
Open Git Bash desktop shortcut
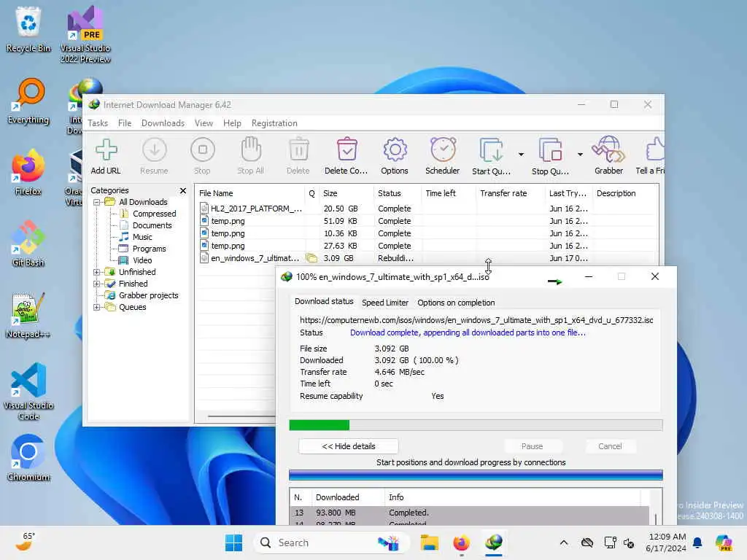click(x=28, y=244)
